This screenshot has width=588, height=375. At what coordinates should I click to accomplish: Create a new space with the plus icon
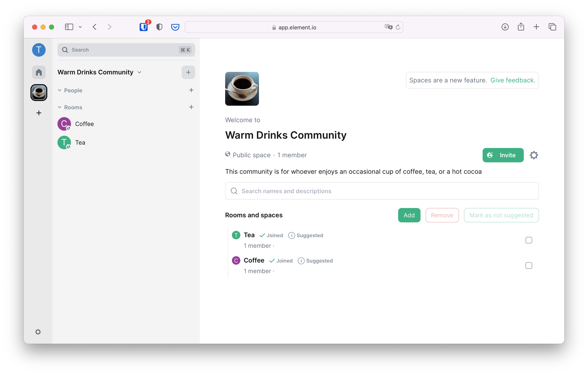pyautogui.click(x=39, y=113)
